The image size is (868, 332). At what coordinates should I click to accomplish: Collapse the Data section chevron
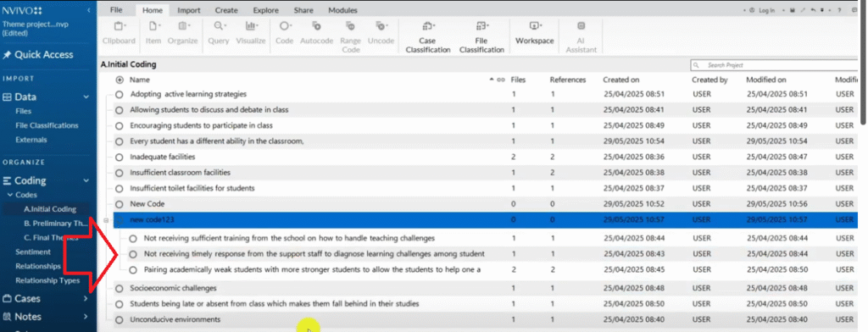click(86, 97)
